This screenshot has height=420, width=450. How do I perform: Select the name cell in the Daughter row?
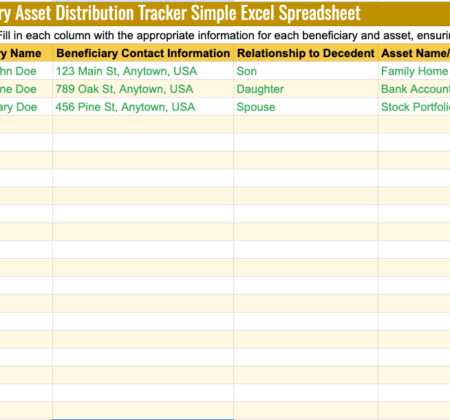click(x=26, y=89)
